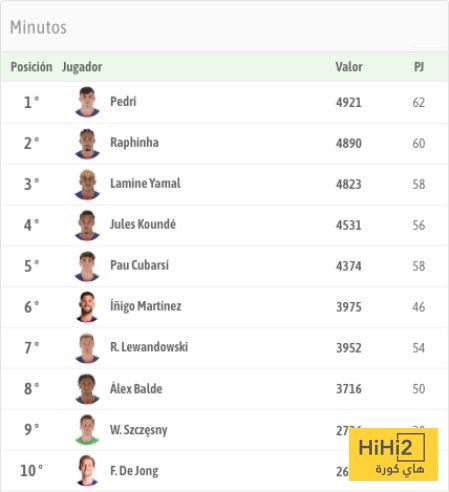Select R. Lewandowski's headshot

point(87,348)
